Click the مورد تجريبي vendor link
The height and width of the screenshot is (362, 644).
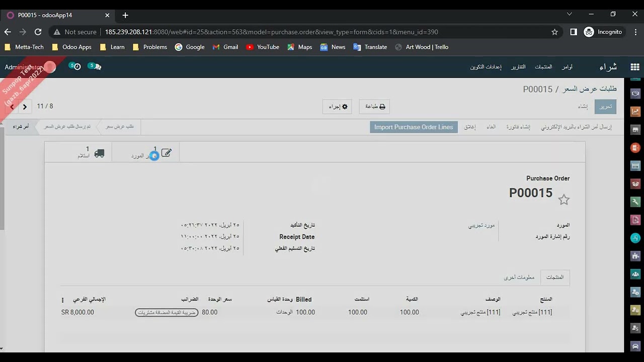[x=481, y=225]
